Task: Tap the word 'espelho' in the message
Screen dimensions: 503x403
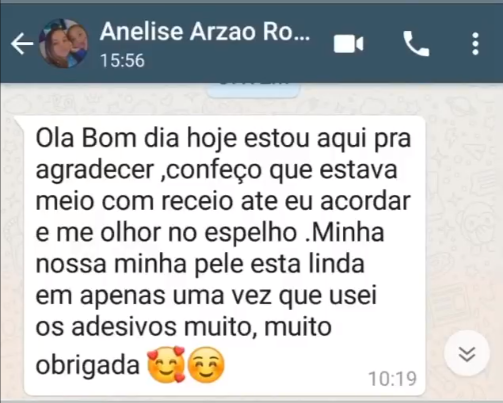Action: [250, 234]
